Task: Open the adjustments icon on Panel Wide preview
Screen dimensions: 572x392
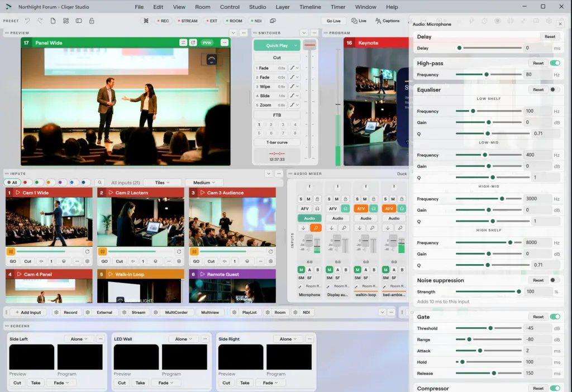Action: click(183, 42)
